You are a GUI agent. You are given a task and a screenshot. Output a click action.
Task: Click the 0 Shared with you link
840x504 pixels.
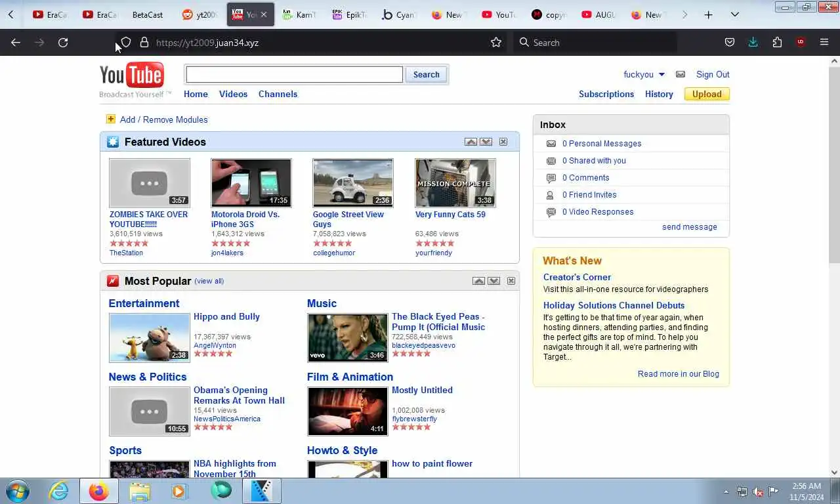pos(594,161)
